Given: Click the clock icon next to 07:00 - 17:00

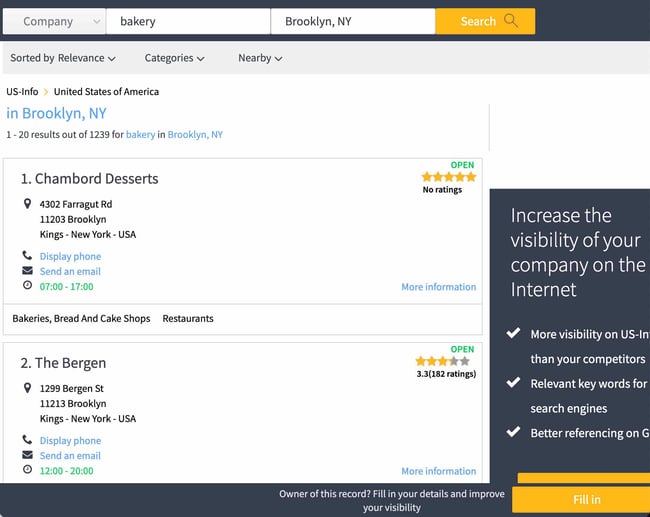Looking at the screenshot, I should (27, 286).
